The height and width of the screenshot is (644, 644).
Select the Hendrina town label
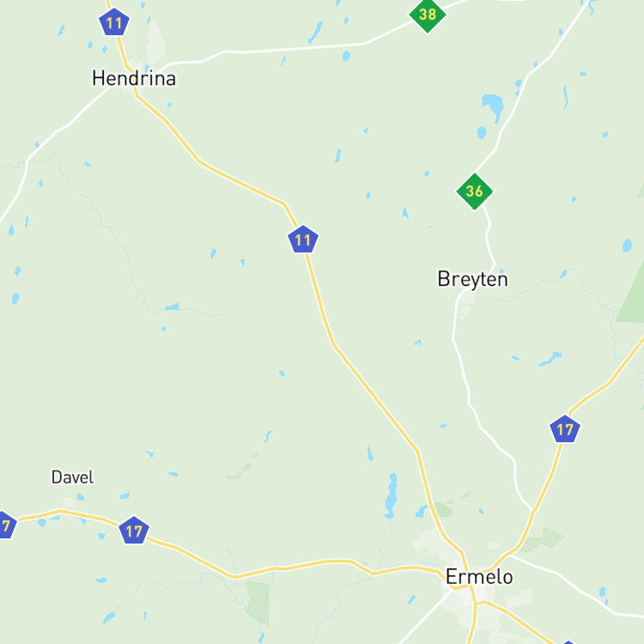134,78
